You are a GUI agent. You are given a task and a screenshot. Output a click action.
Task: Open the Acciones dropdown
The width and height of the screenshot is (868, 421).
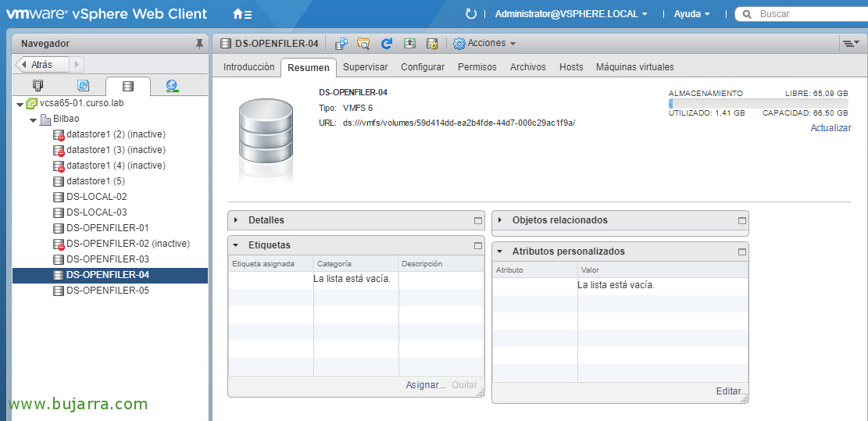pos(484,43)
